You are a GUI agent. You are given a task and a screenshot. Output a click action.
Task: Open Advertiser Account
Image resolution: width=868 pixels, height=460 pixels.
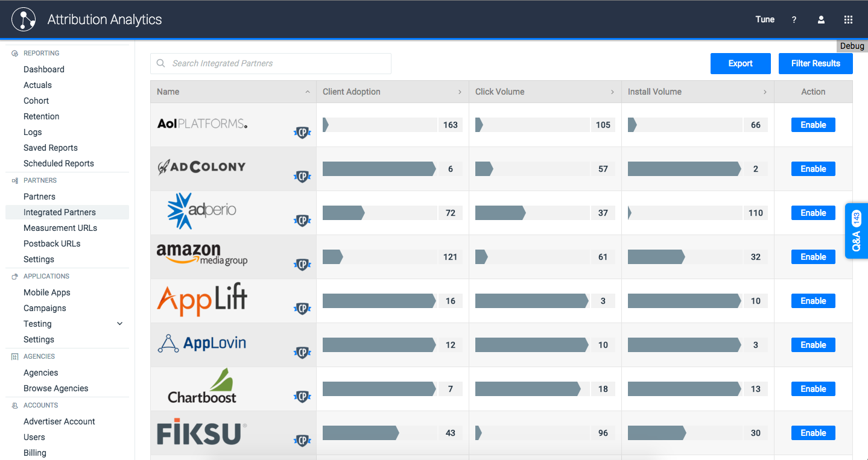coord(59,421)
